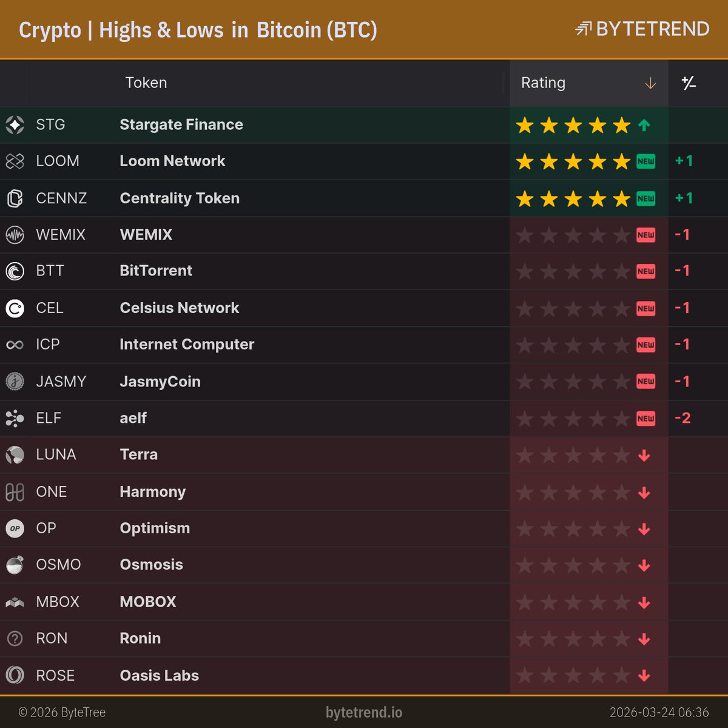Click the aelf ELF token logo

click(15, 418)
